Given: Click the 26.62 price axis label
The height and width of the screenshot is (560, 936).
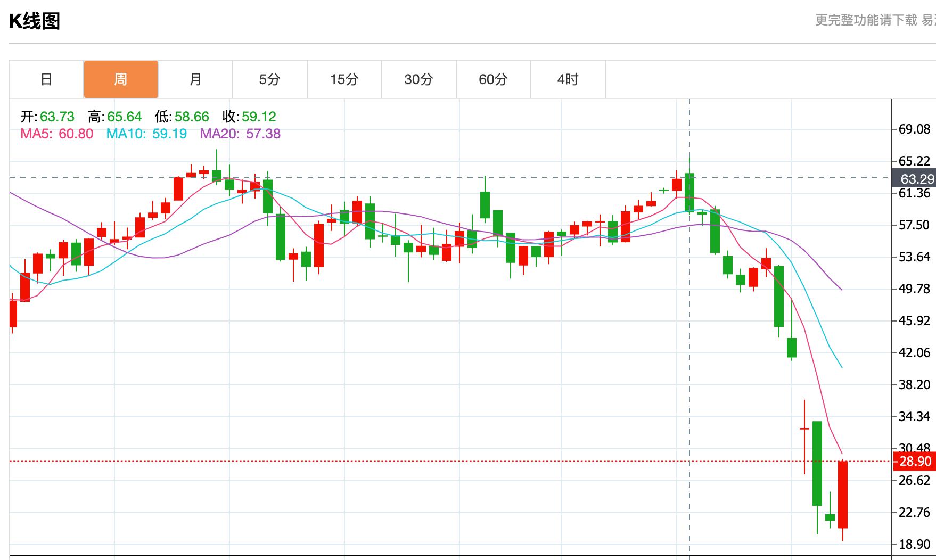Looking at the screenshot, I should tap(914, 481).
